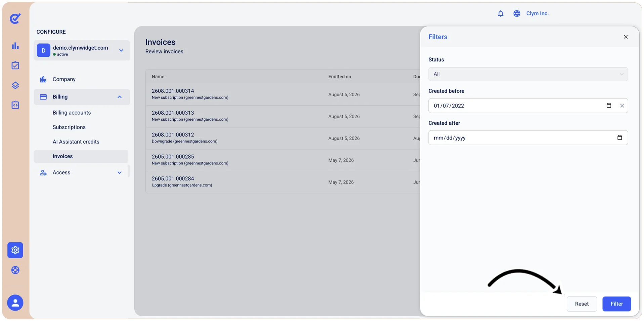Open the user profile avatar icon
The image size is (644, 321).
click(15, 303)
